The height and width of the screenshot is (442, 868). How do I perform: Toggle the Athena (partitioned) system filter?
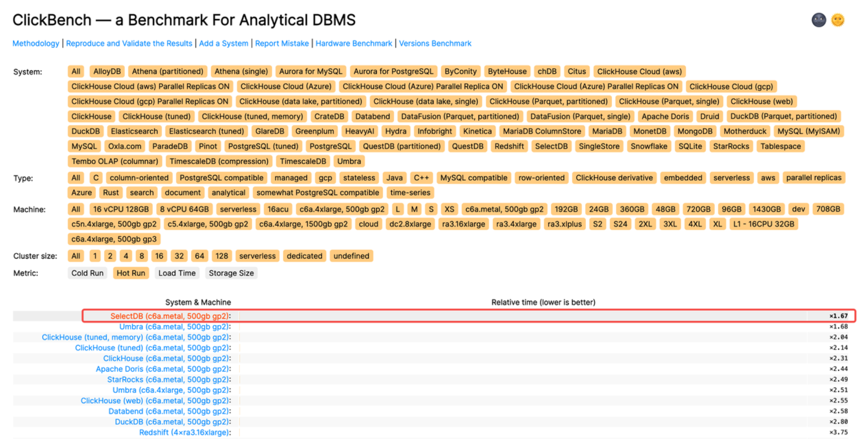coord(168,71)
